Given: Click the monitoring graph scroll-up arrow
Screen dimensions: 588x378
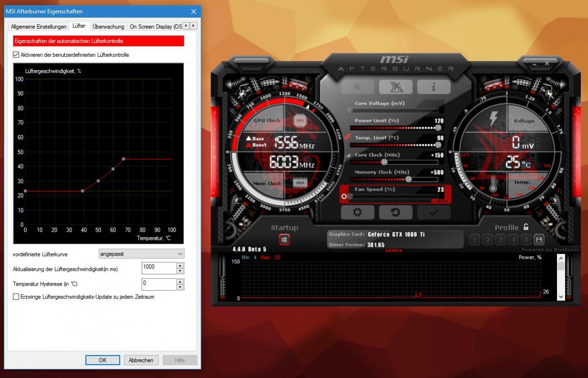Looking at the screenshot, I should click(x=561, y=258).
